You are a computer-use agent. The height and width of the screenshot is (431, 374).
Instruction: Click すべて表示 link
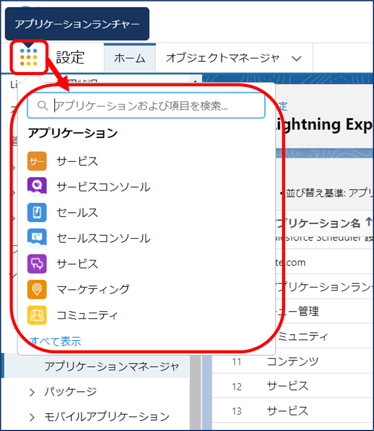[x=55, y=341]
